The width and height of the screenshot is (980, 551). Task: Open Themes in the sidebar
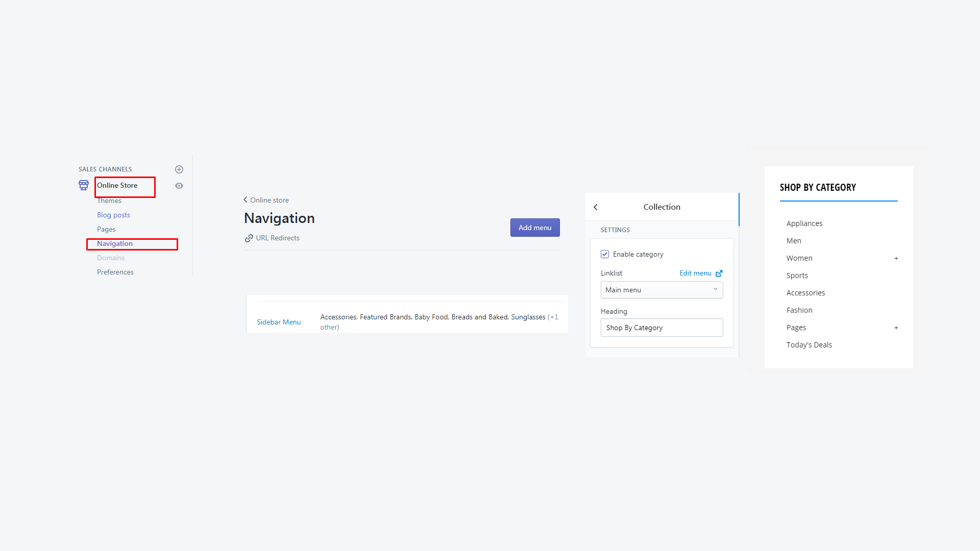click(109, 201)
